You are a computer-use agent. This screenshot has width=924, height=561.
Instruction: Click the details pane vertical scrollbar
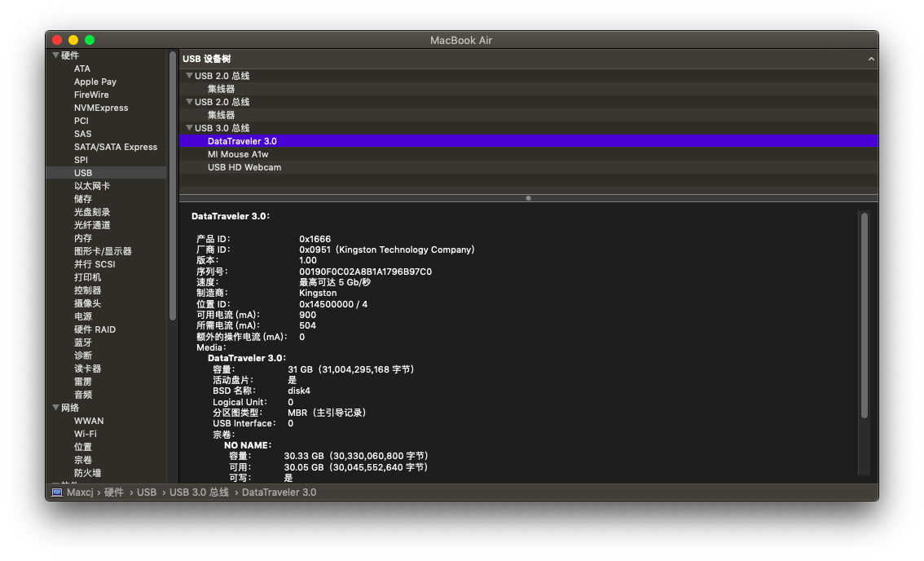coord(864,316)
